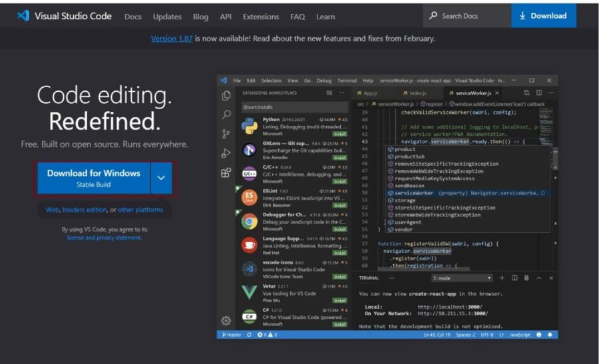The image size is (599, 364).
Task: Click the TERMINAL panel tab
Action: point(369,278)
